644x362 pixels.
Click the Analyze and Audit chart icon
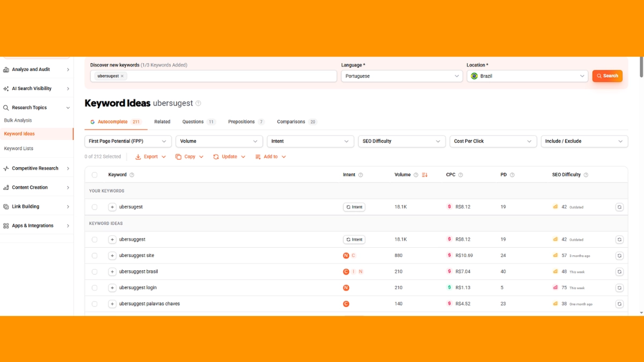(x=6, y=70)
